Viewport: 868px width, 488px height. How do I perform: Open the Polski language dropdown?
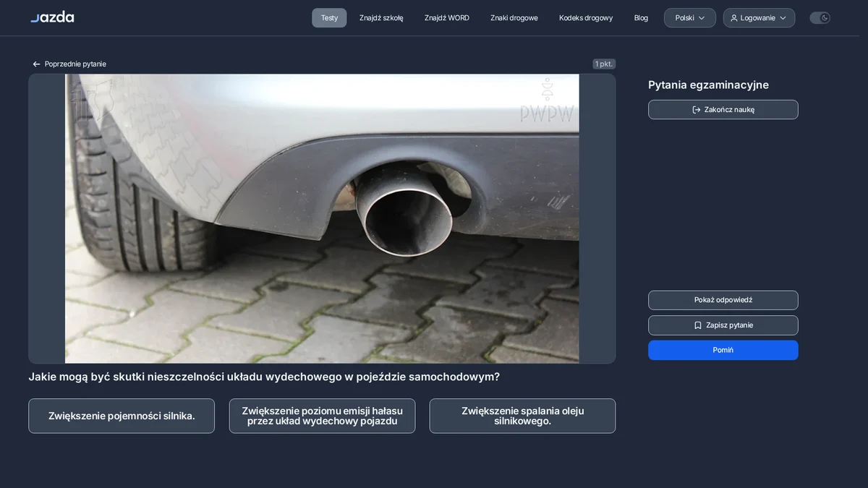[690, 18]
